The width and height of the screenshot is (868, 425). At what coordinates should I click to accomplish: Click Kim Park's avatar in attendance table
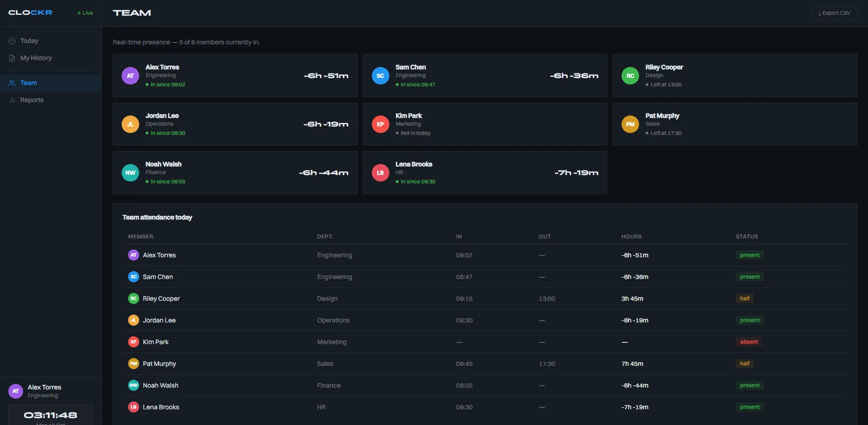coord(134,342)
